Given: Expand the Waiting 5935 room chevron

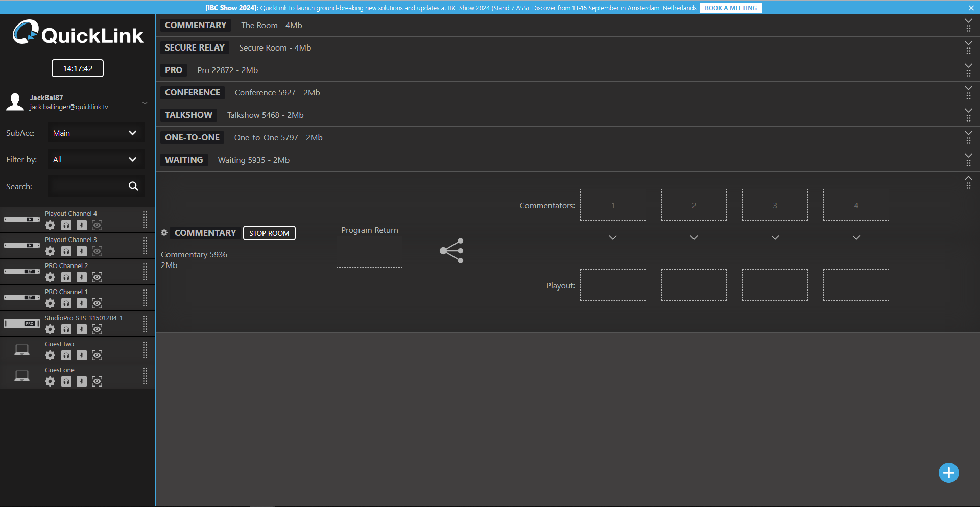Looking at the screenshot, I should tap(968, 156).
